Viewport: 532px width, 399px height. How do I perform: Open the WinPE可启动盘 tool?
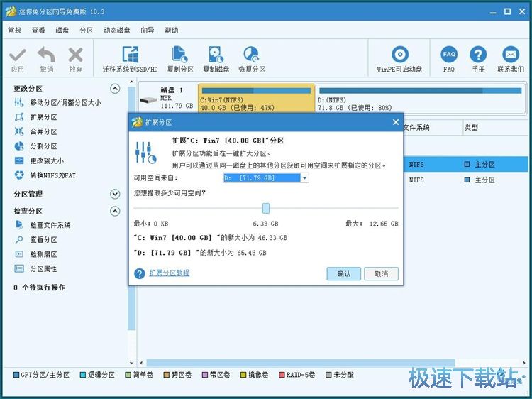click(400, 55)
